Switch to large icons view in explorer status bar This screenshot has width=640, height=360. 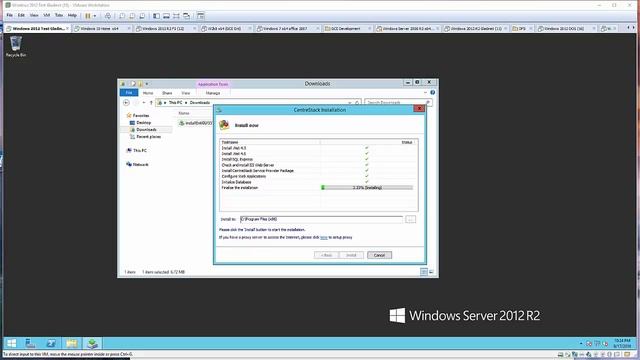coord(431,272)
